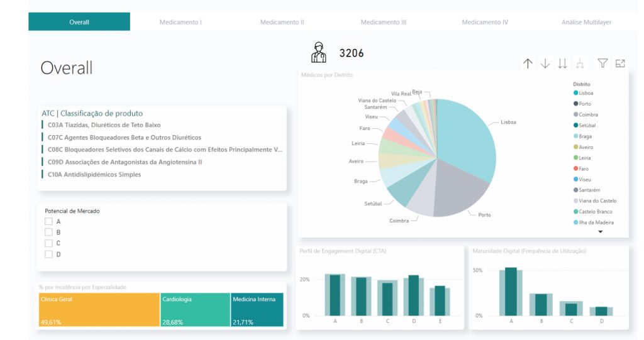Expand the district legend with down arrow

pyautogui.click(x=600, y=232)
